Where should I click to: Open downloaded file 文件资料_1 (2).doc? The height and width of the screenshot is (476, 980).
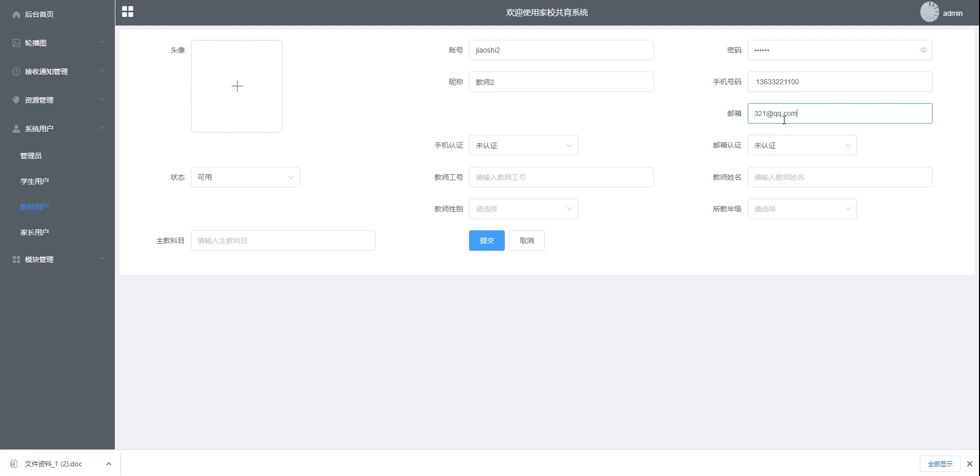pos(54,464)
